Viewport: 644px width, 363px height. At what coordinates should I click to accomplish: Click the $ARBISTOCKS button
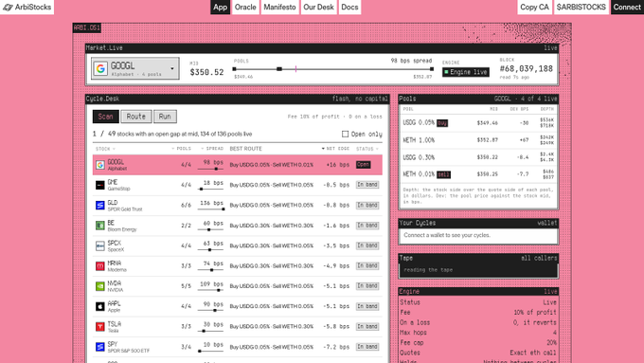(x=581, y=7)
